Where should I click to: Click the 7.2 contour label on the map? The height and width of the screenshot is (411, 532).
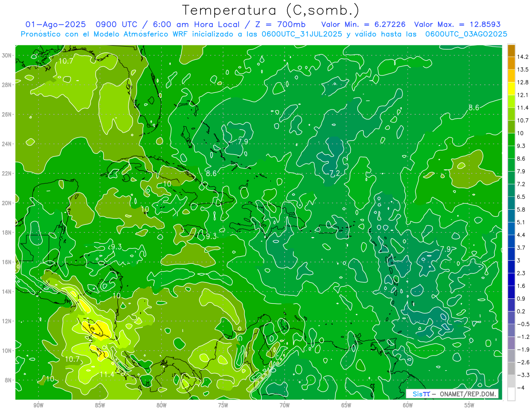pyautogui.click(x=334, y=173)
